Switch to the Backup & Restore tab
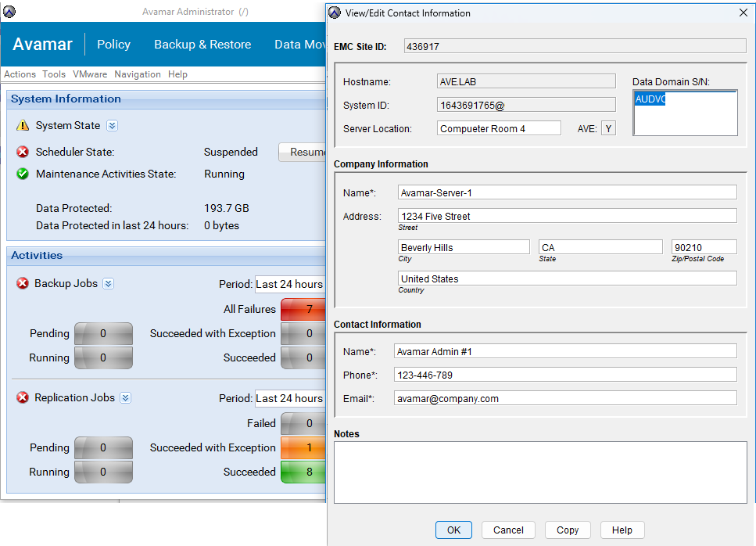This screenshot has height=546, width=756. point(202,45)
